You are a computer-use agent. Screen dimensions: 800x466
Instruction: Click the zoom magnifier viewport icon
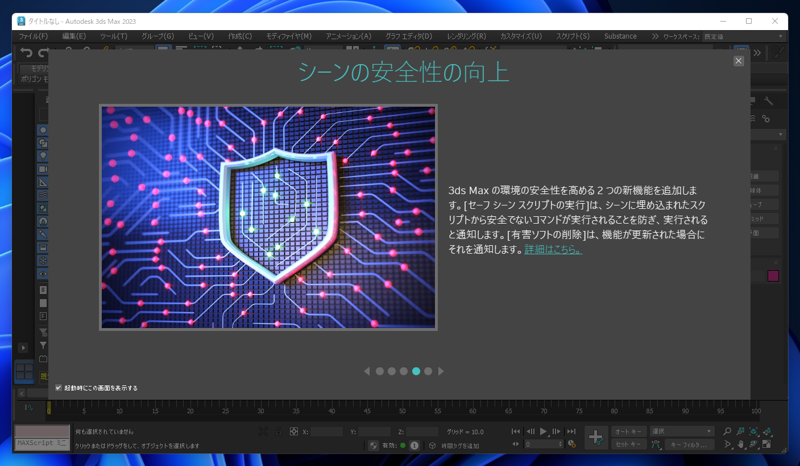point(727,432)
